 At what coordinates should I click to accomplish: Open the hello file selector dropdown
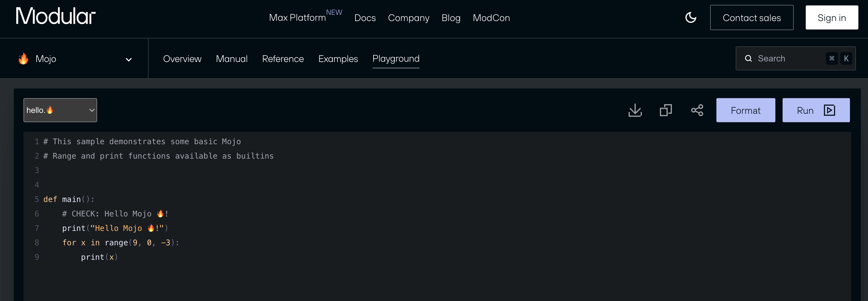(60, 110)
